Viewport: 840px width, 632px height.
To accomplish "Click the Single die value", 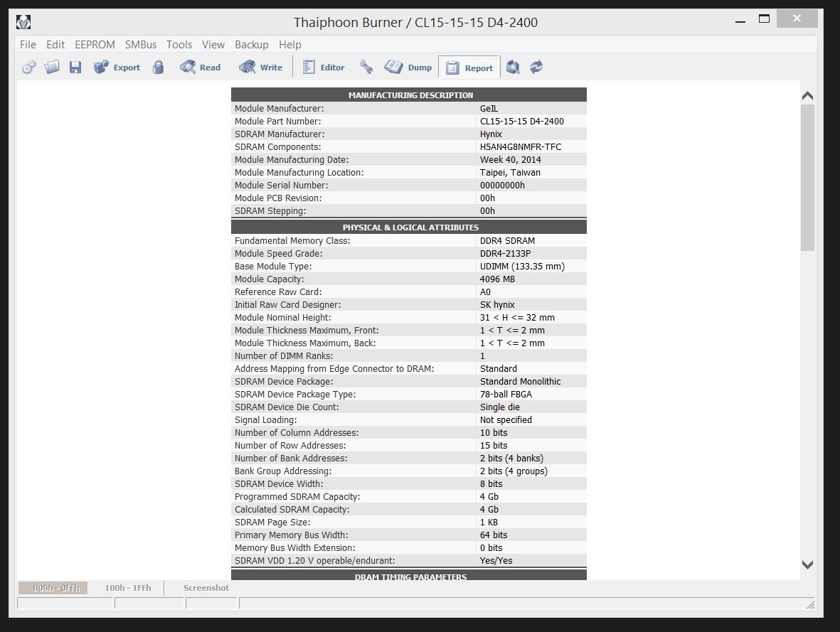I will pos(500,407).
